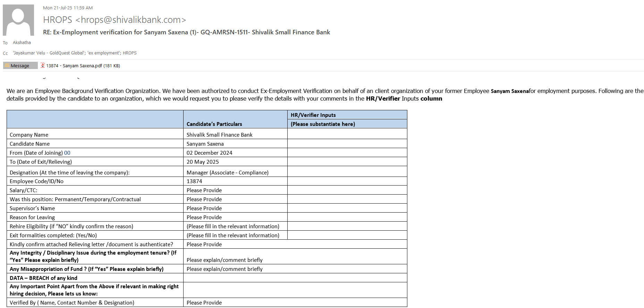Click the 'To (Date of Exit/Relieving)' label
This screenshot has width=644, height=308.
41,162
